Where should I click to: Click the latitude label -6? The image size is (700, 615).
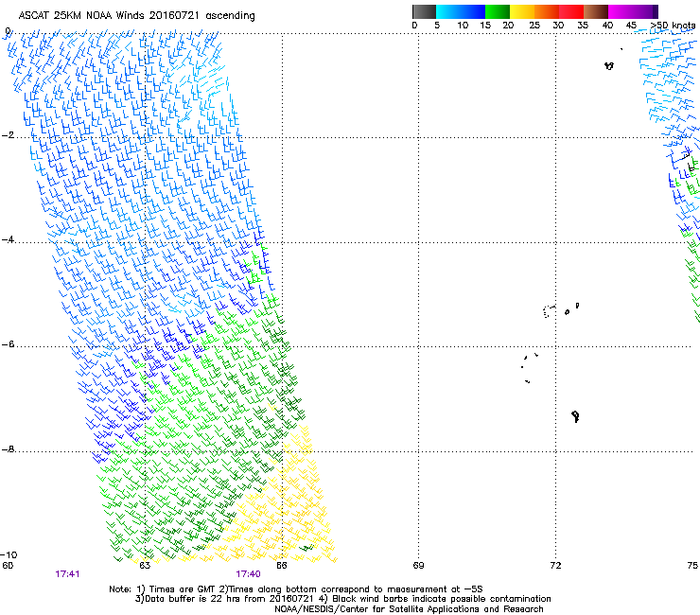coord(8,343)
